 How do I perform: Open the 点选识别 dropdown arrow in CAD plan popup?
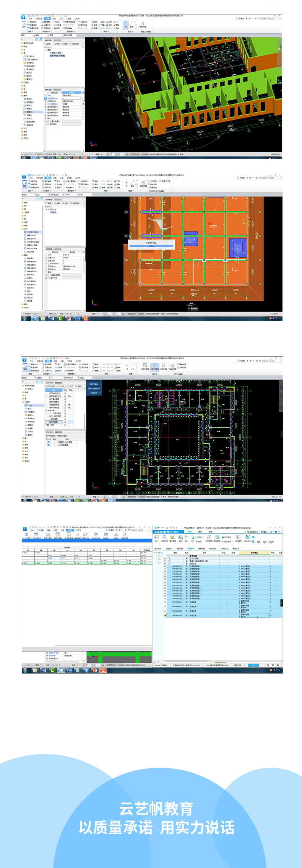(x=99, y=392)
